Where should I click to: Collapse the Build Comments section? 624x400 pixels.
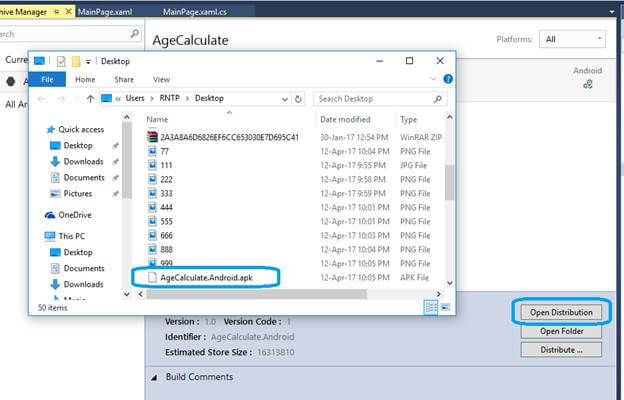click(154, 377)
